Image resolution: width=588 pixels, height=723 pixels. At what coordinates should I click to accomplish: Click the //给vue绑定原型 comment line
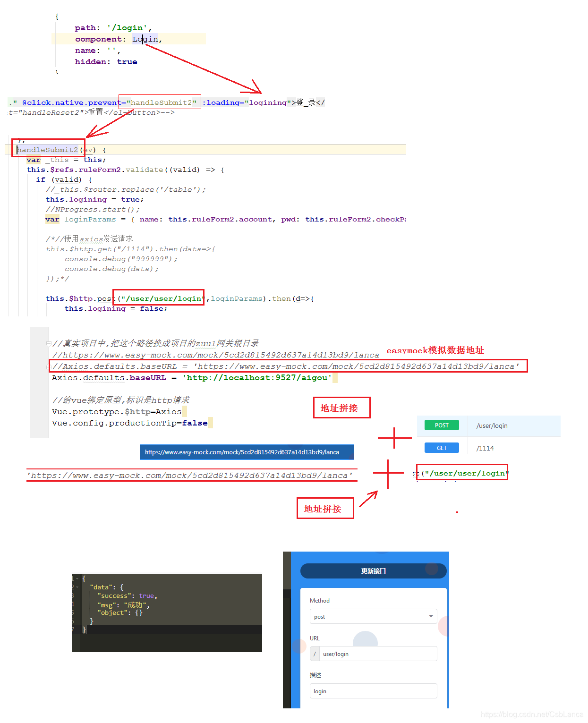tap(121, 400)
